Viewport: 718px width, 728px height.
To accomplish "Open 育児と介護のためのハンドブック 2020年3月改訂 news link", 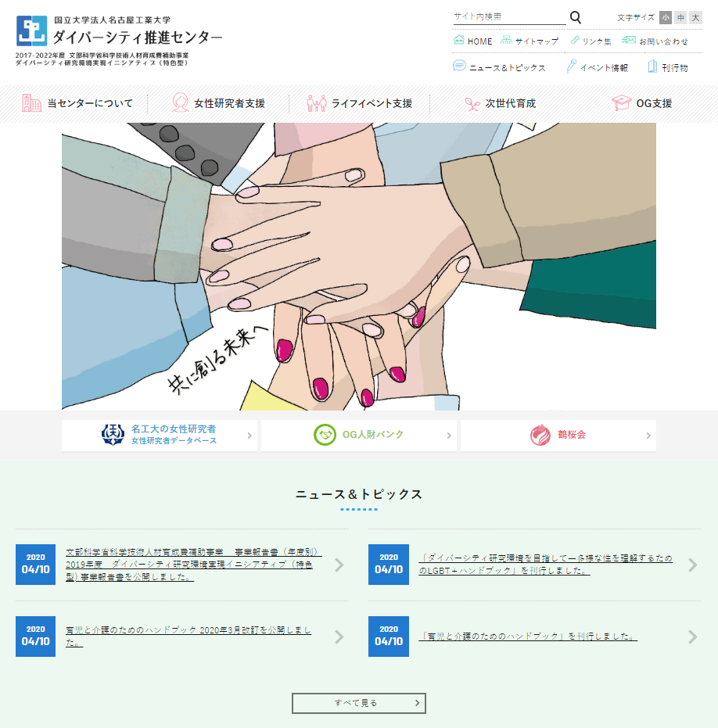I will point(188,637).
